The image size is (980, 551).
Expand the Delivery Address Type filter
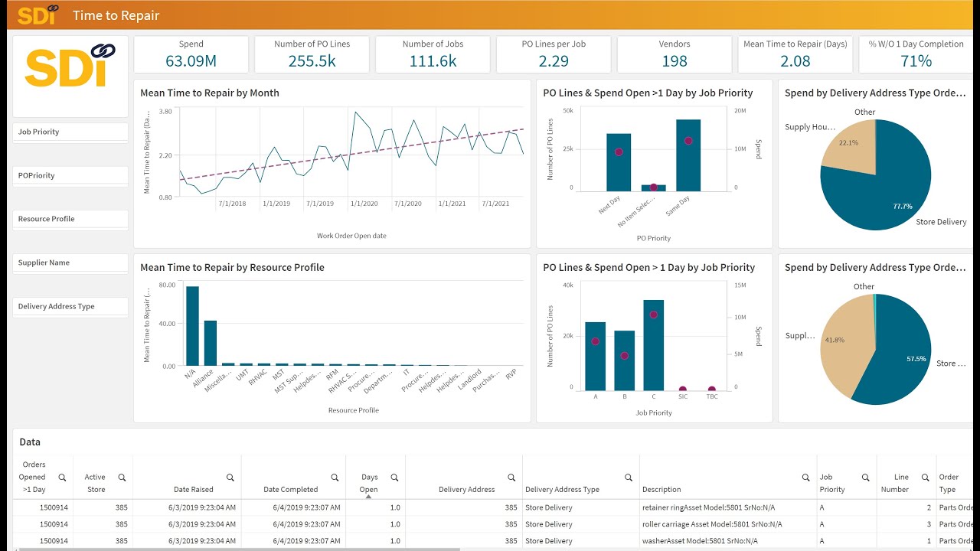point(70,306)
